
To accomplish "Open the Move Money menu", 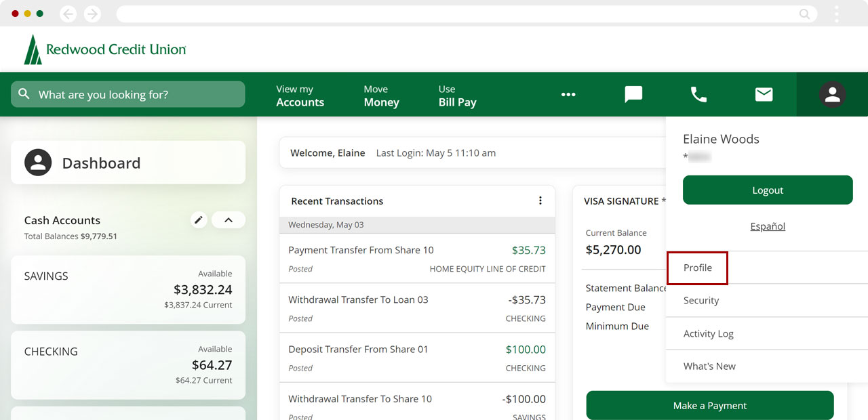I will (x=381, y=96).
